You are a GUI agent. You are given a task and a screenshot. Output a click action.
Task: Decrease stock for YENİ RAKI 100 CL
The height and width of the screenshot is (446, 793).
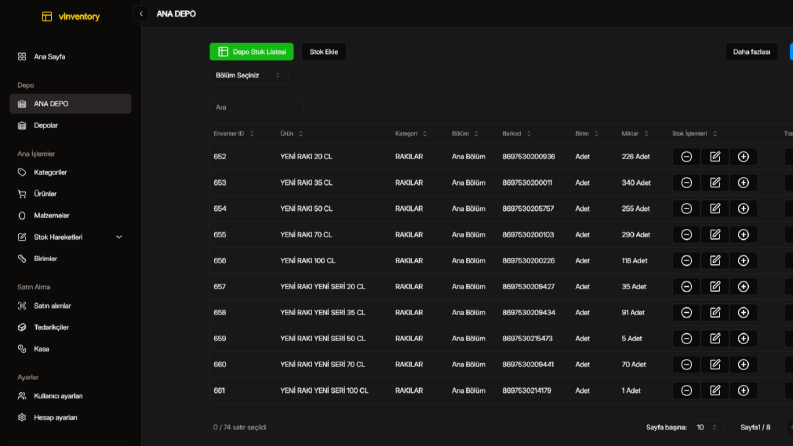[686, 260]
